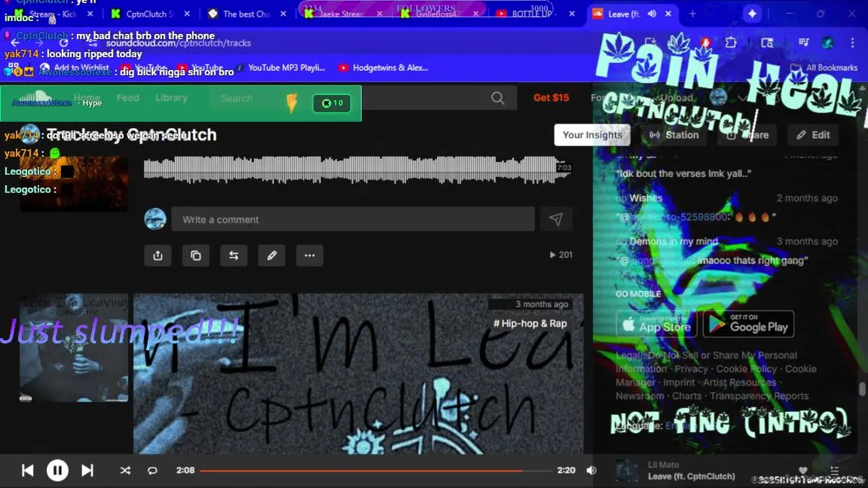Viewport: 868px width, 488px height.
Task: Open the next-up queue icon
Action: [x=835, y=470]
